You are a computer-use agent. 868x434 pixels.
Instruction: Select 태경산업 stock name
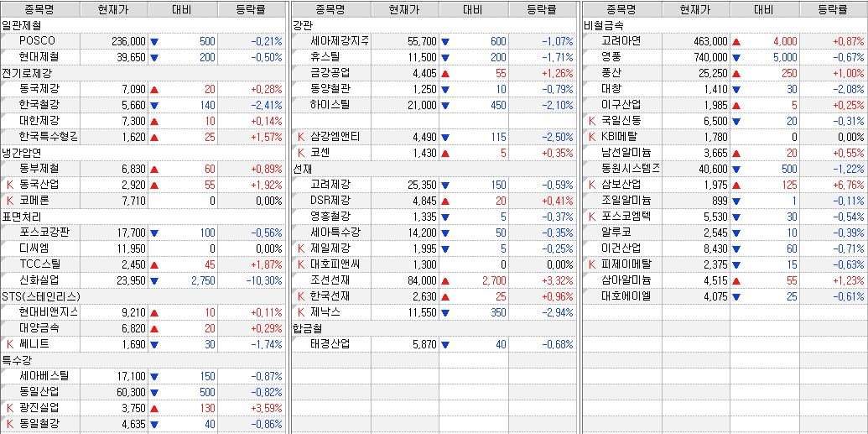[x=330, y=344]
